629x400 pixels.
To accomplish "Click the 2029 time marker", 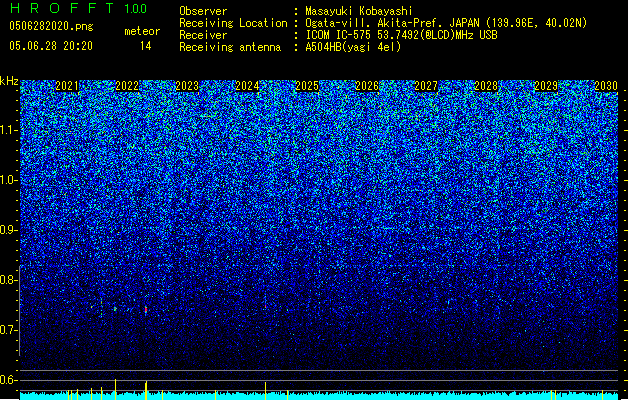I will point(546,86).
